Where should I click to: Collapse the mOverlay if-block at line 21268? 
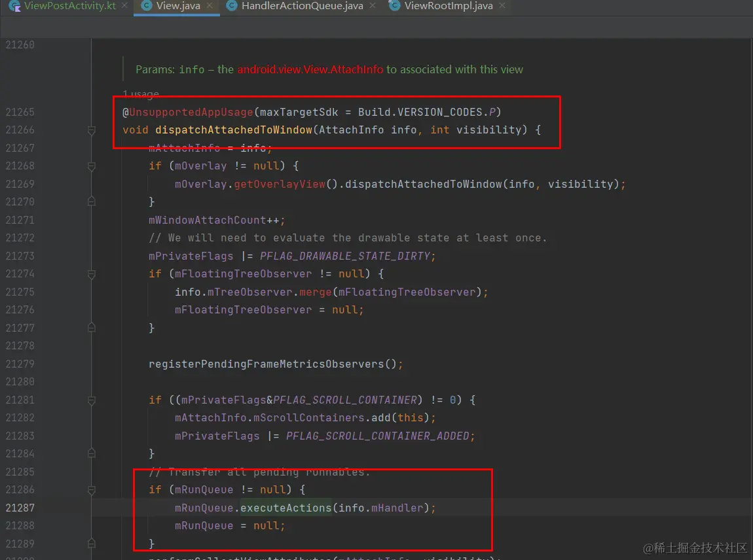[x=91, y=167]
